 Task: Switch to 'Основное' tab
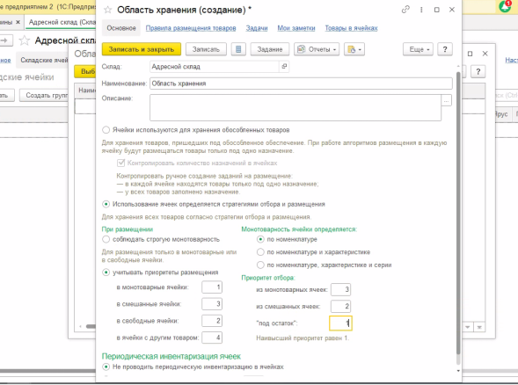(x=121, y=28)
